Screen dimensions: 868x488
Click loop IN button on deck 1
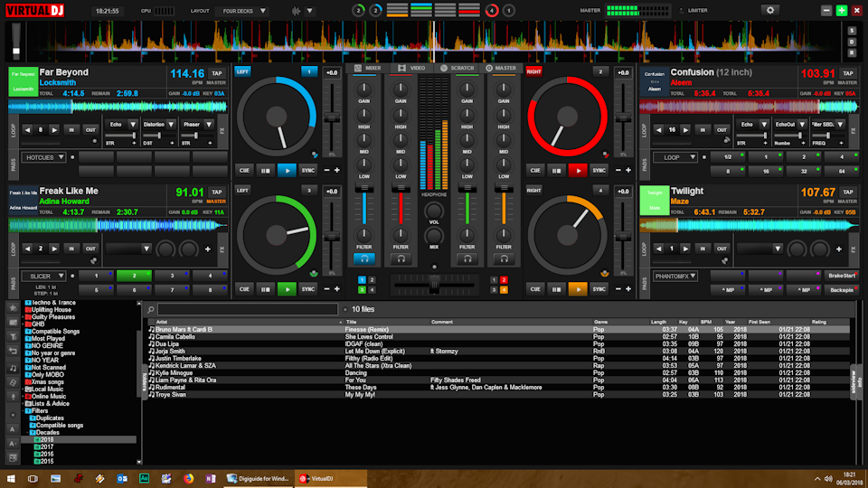71,130
